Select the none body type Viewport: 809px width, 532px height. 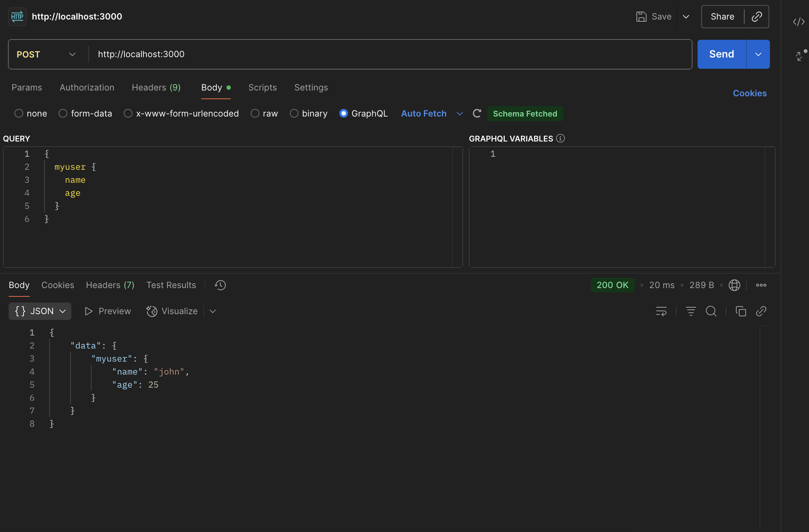point(19,114)
